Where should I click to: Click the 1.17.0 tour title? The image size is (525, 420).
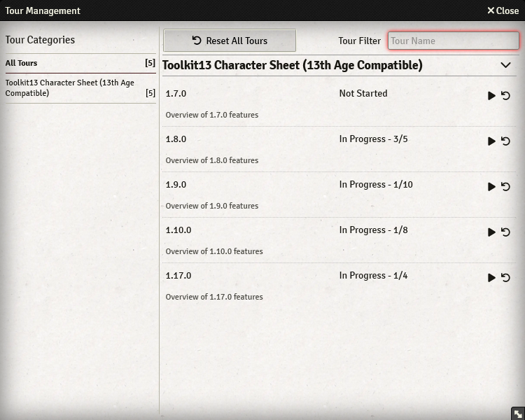click(x=178, y=276)
